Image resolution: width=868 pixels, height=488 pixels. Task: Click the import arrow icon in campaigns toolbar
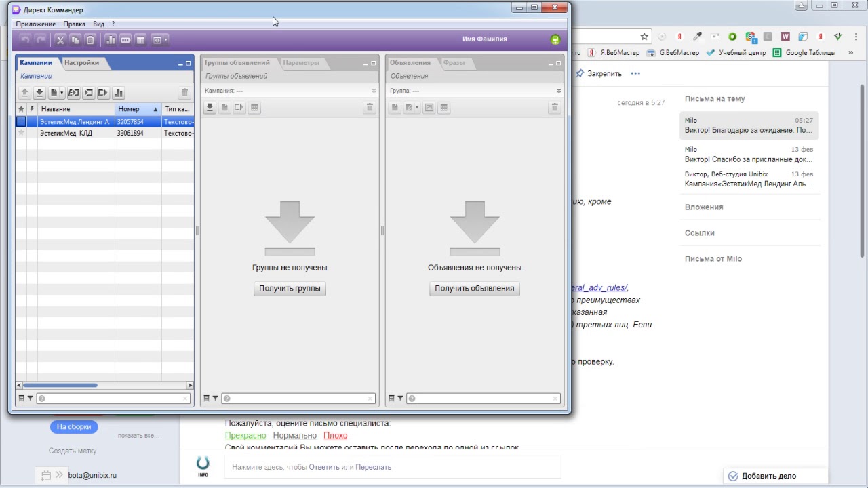coord(88,93)
